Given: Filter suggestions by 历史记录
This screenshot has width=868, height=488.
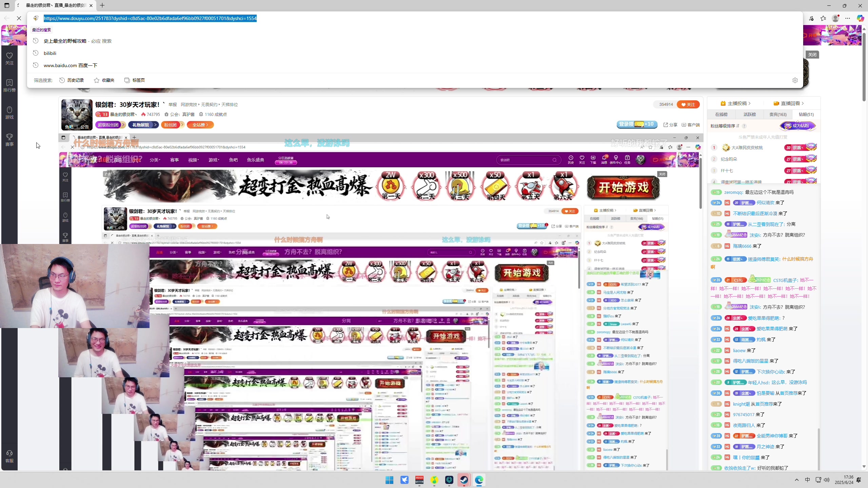Looking at the screenshot, I should click(x=72, y=80).
